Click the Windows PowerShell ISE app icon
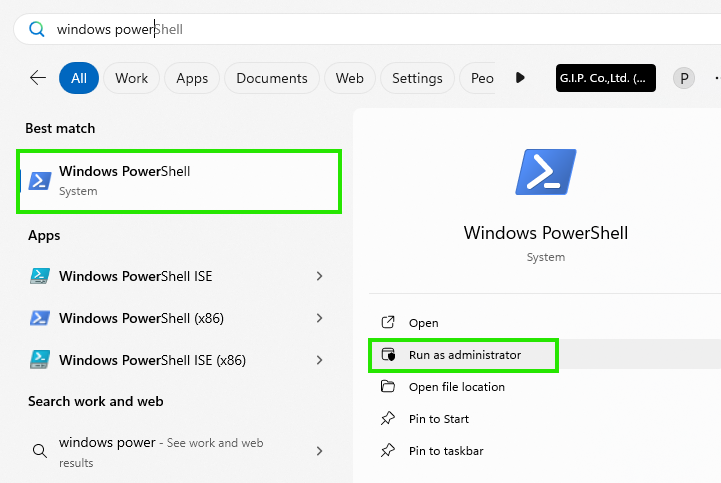Screen dimensions: 721x483 [x=40, y=276]
